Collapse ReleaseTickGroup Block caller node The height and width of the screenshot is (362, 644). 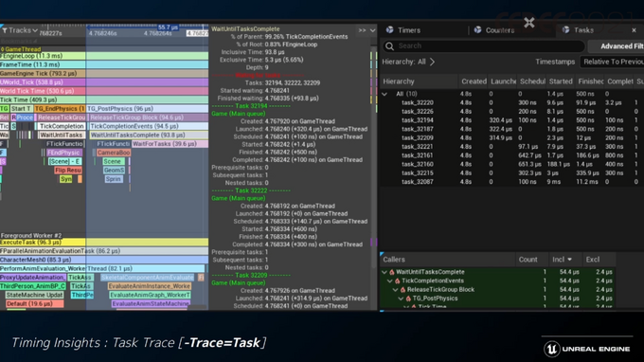(395, 290)
